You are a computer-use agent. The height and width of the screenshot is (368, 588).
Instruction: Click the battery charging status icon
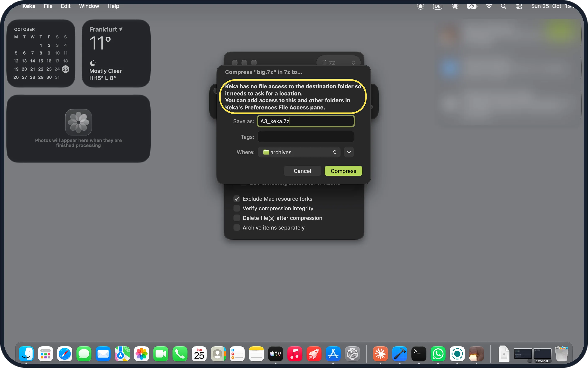472,6
